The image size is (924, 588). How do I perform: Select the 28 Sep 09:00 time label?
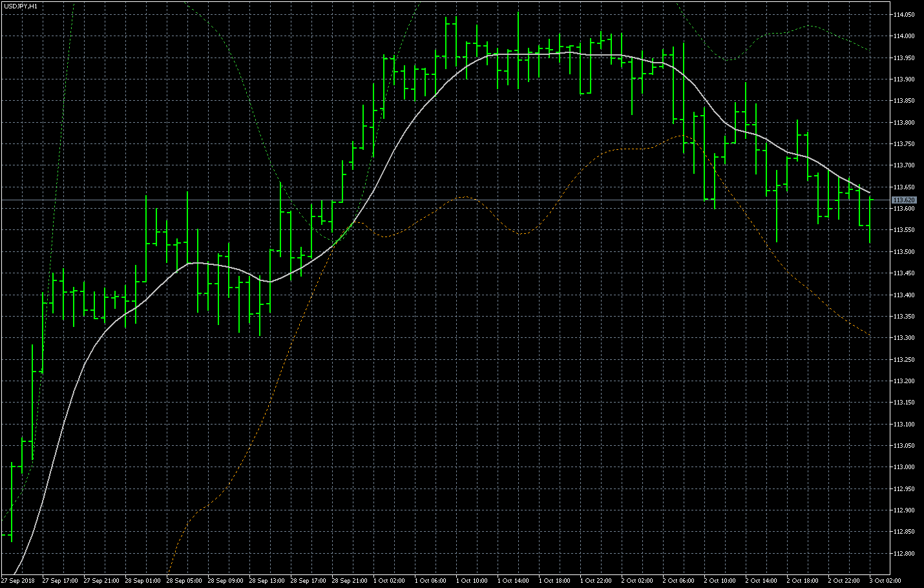[x=226, y=581]
